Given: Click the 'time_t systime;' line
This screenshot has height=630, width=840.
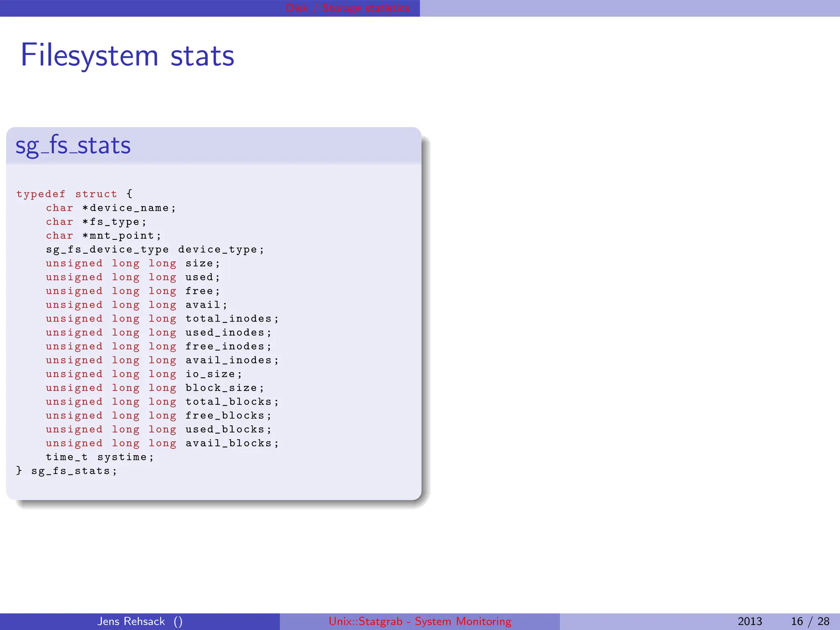Looking at the screenshot, I should click(100, 457).
